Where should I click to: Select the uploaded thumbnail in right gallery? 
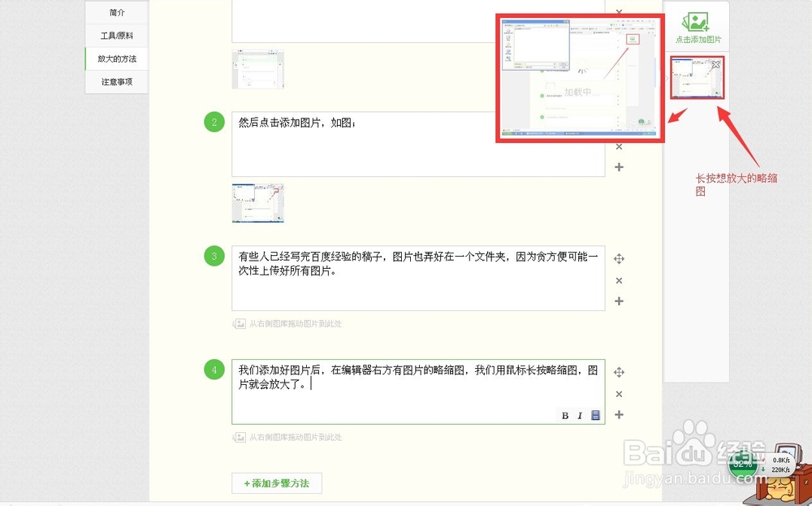697,78
